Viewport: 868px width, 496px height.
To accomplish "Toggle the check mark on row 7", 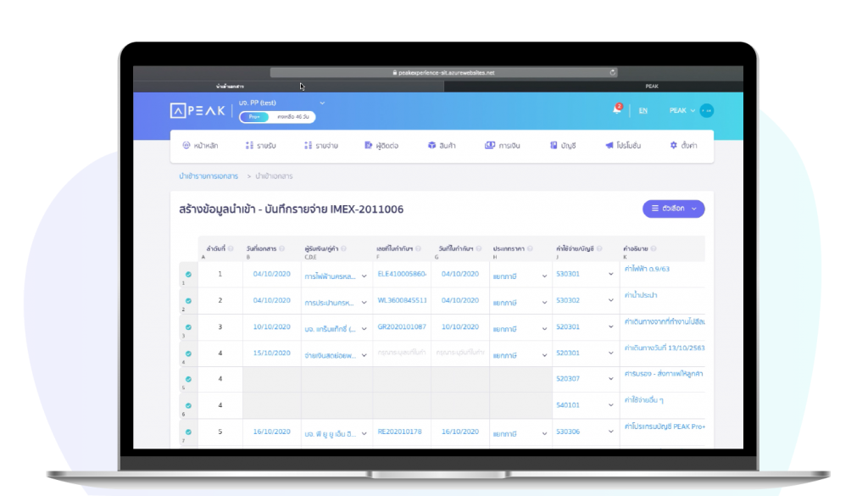I will [188, 432].
